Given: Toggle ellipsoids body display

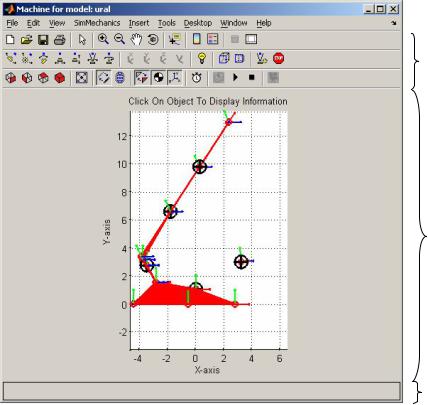Looking at the screenshot, I should coord(120,78).
